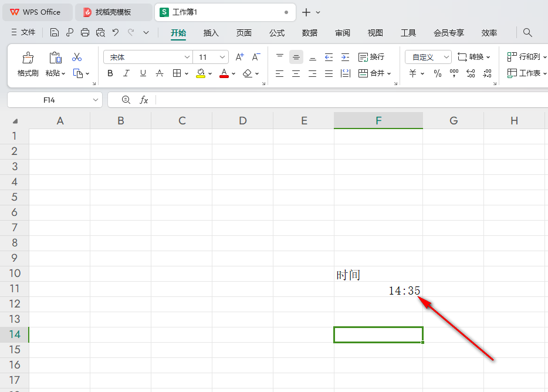Click the print icon in quick access
Screen dimensions: 548x392
(x=84, y=32)
